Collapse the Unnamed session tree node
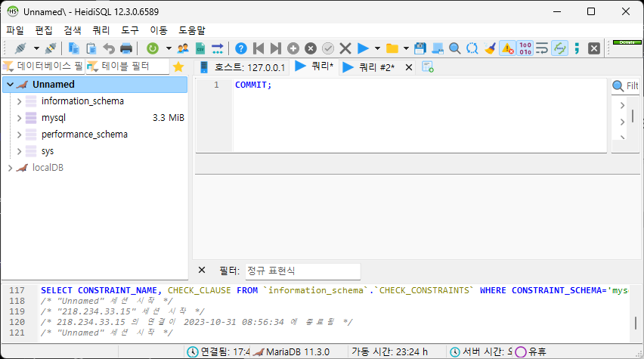644x359 pixels. (x=11, y=84)
